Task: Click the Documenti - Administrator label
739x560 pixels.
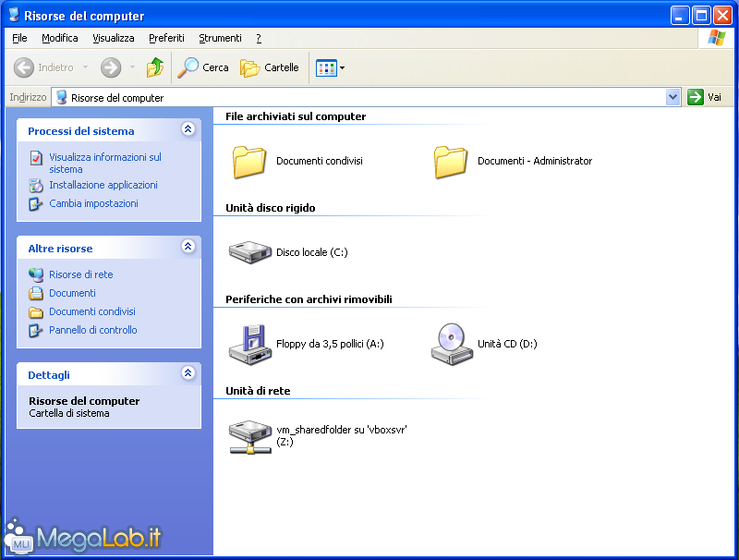Action: (535, 161)
